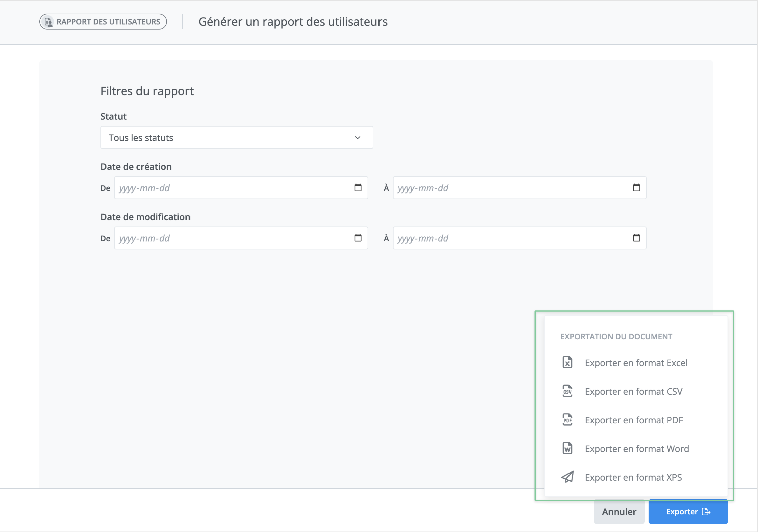Open calendar picker for modification start date
758x532 pixels.
coord(358,238)
